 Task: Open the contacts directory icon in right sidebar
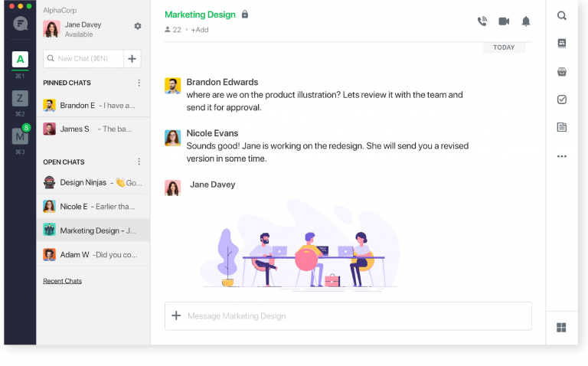[561, 43]
